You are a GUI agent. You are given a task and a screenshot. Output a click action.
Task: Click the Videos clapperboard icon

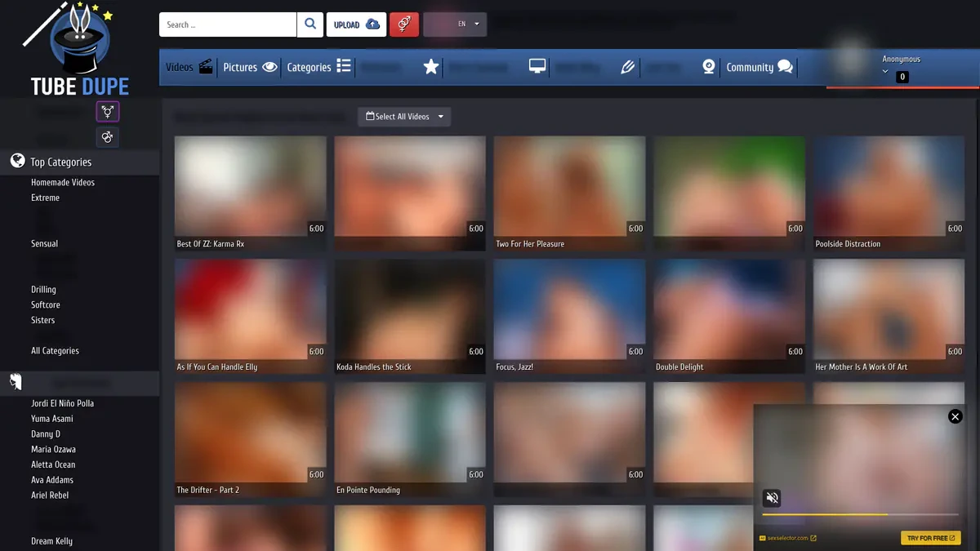tap(206, 67)
